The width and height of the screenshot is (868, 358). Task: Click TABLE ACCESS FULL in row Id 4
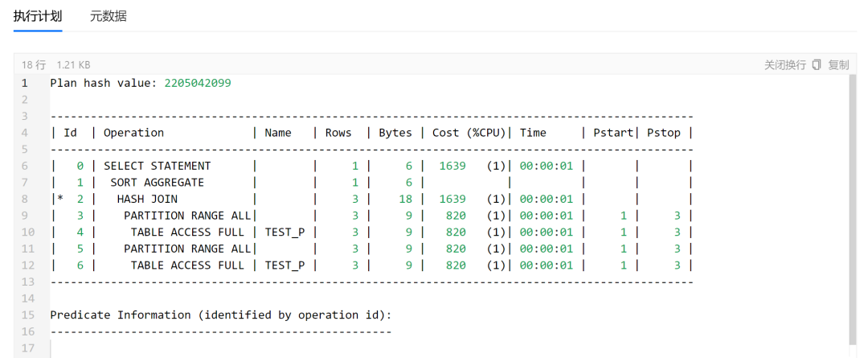187,232
